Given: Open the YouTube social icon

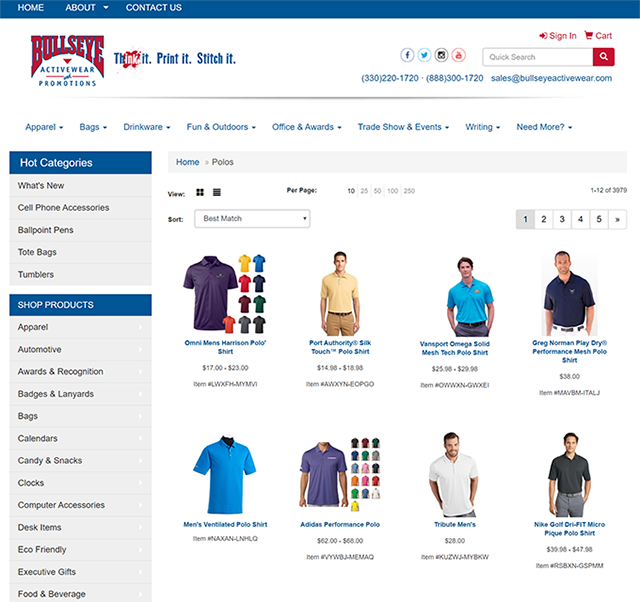Looking at the screenshot, I should click(x=458, y=55).
